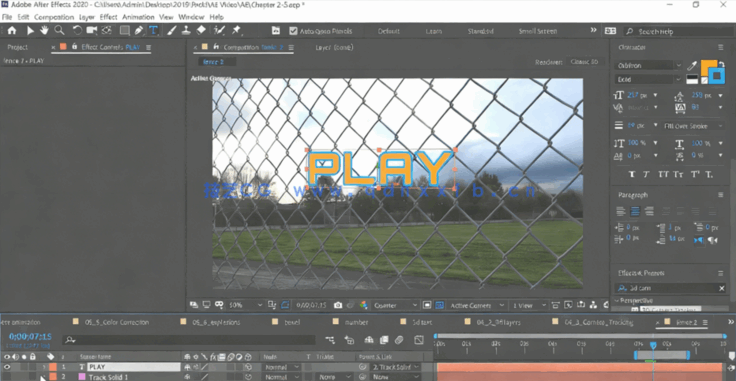
Task: Click Toggle Mask and Shape Path Visibility
Action: pyautogui.click(x=285, y=305)
